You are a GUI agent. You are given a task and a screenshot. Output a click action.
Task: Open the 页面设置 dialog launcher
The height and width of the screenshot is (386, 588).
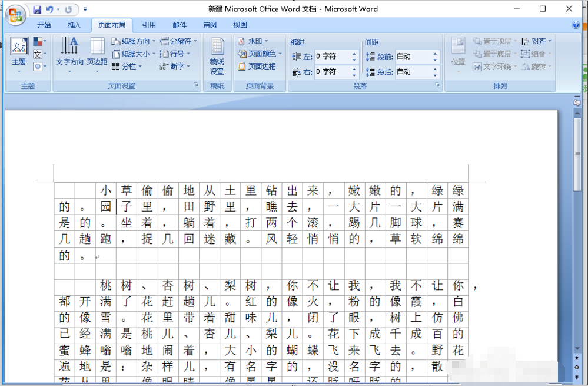click(196, 85)
